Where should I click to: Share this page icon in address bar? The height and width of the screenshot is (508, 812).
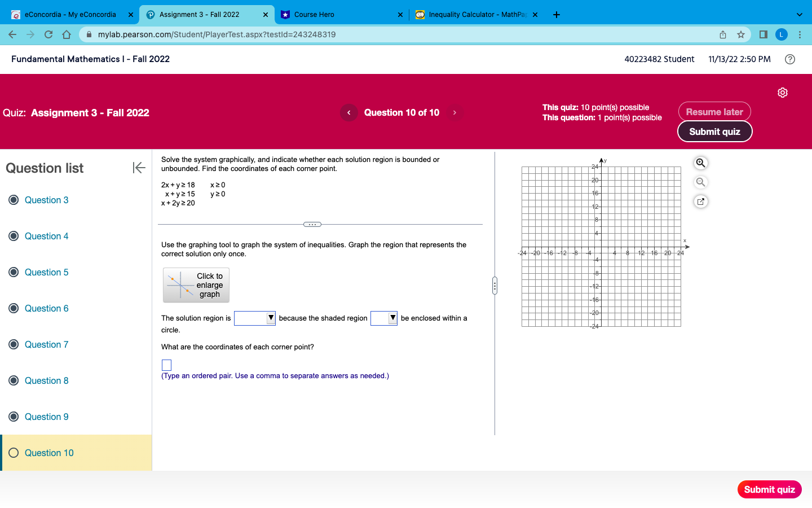[x=723, y=34]
